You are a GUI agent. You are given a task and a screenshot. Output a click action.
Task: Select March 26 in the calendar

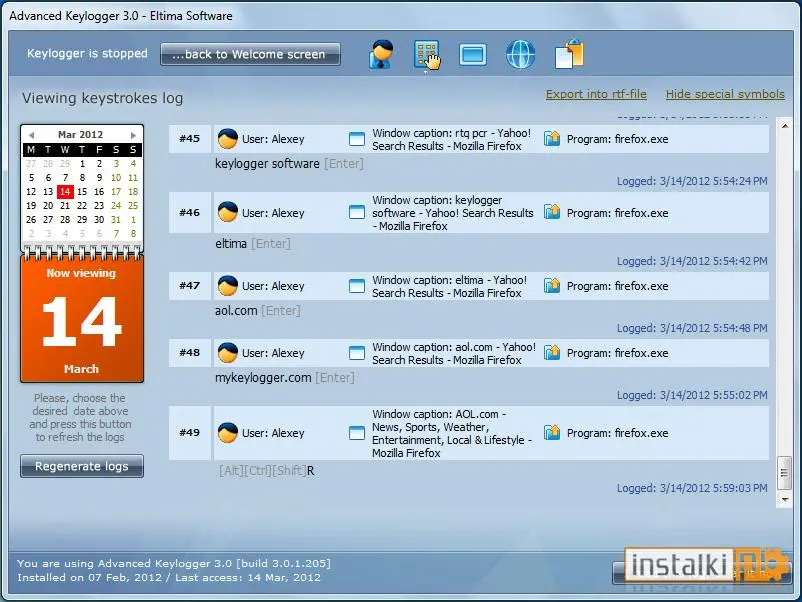[31, 219]
